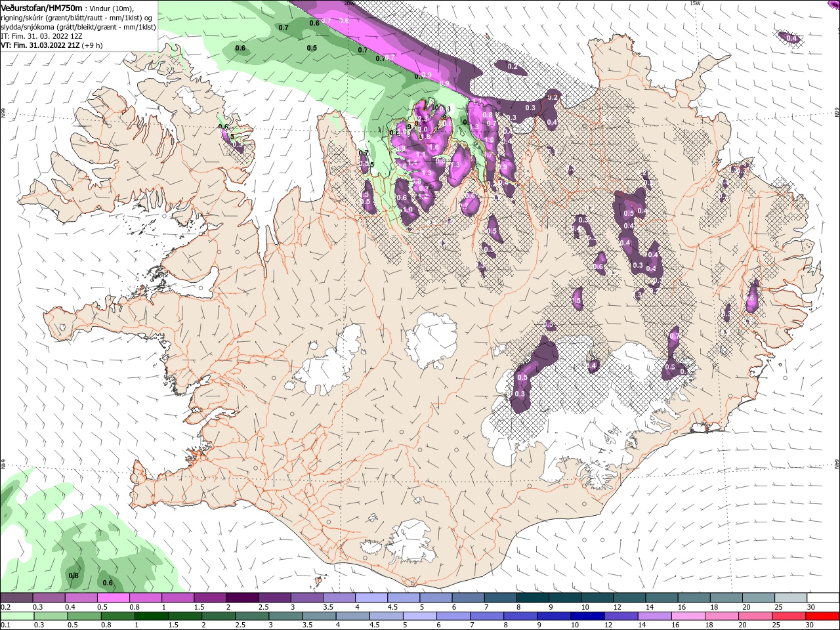Click the 0.2 value in the offshore purple patch
Image resolution: width=840 pixels, height=630 pixels.
tap(513, 67)
